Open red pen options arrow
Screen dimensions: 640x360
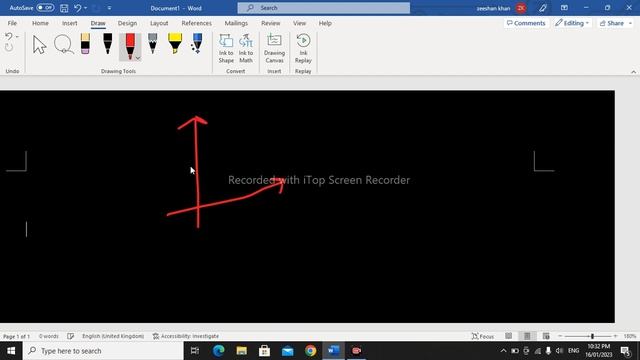[x=138, y=58]
